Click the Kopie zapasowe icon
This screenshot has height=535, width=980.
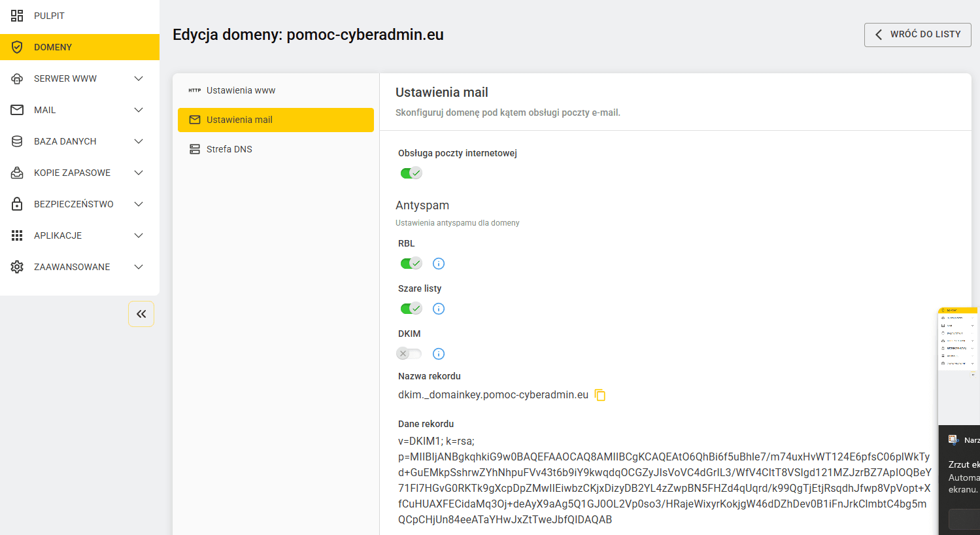(17, 173)
